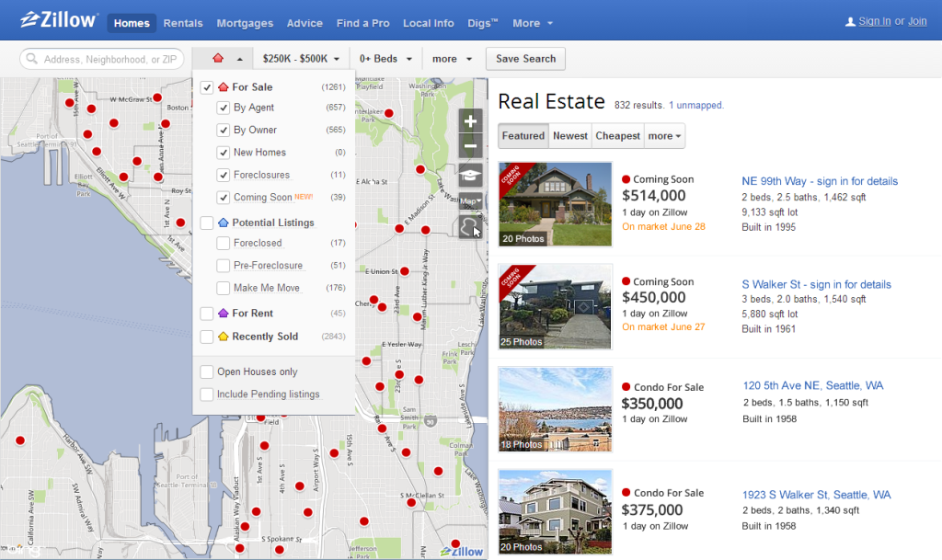942x560 pixels.
Task: Click map marker near S McClellan St
Action: (411, 502)
